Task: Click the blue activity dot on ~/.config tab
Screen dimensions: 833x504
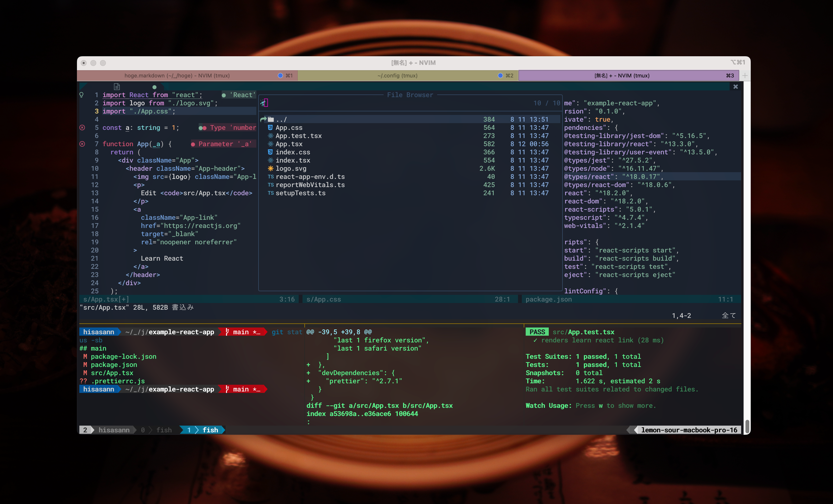Action: [x=500, y=75]
